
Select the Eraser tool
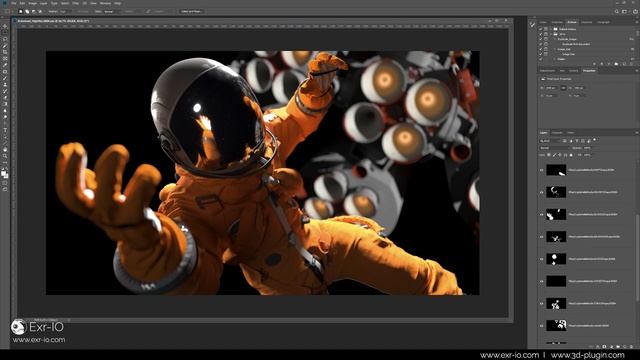click(x=5, y=97)
